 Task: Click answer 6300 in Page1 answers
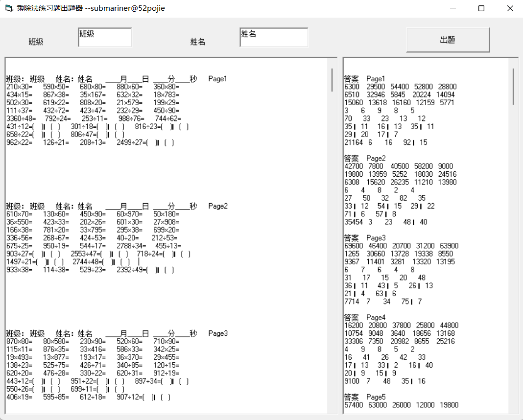(352, 87)
